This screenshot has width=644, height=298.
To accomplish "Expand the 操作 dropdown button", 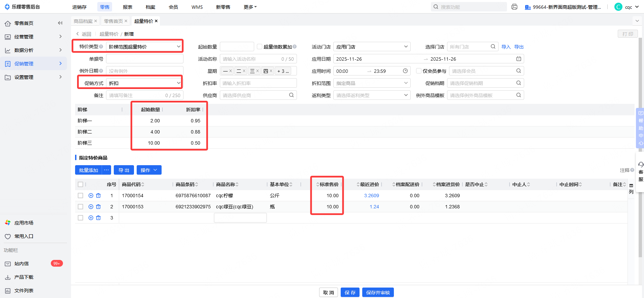I will [x=149, y=170].
